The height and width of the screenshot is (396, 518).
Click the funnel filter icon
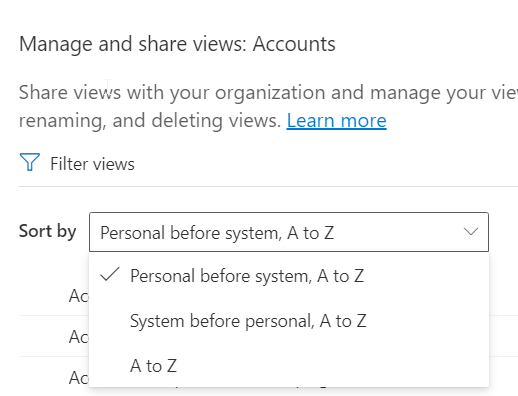click(30, 162)
